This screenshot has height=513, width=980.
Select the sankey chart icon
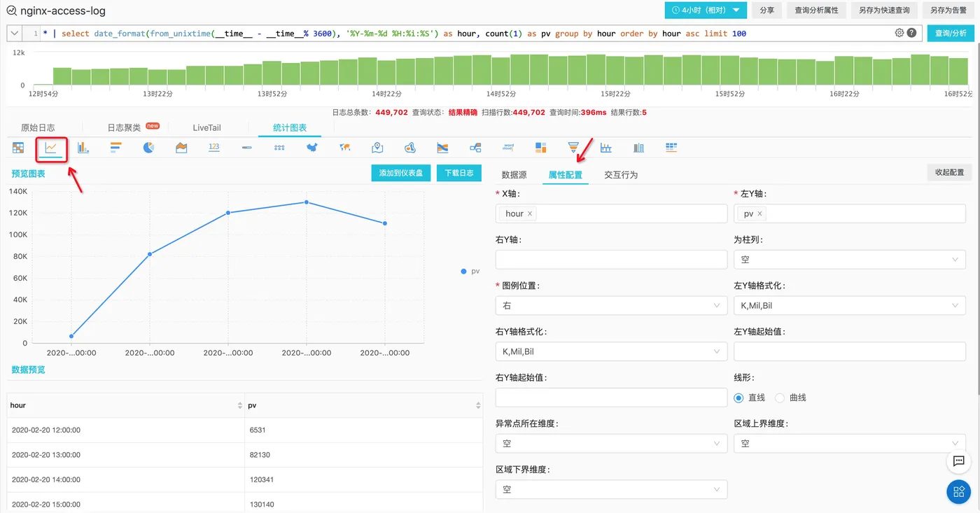442,148
